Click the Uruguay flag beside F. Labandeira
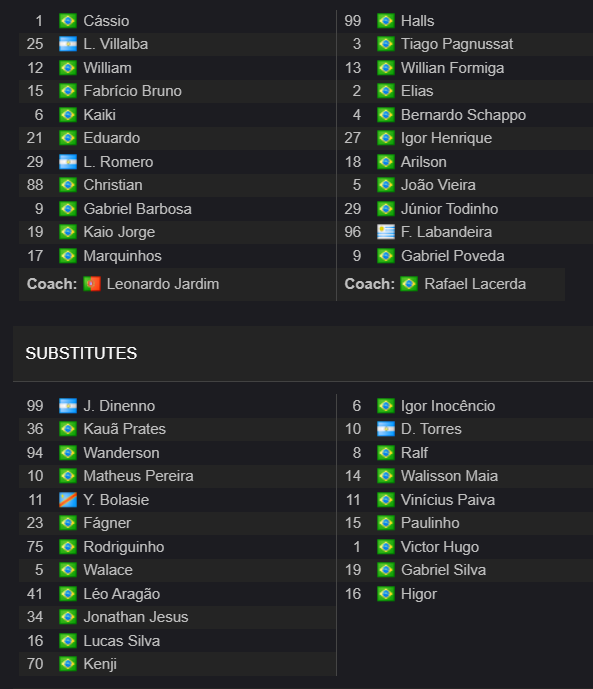This screenshot has height=689, width=593. 386,232
